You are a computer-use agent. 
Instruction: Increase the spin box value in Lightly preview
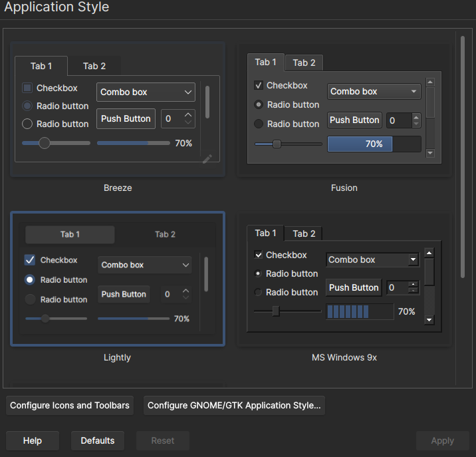pos(185,291)
